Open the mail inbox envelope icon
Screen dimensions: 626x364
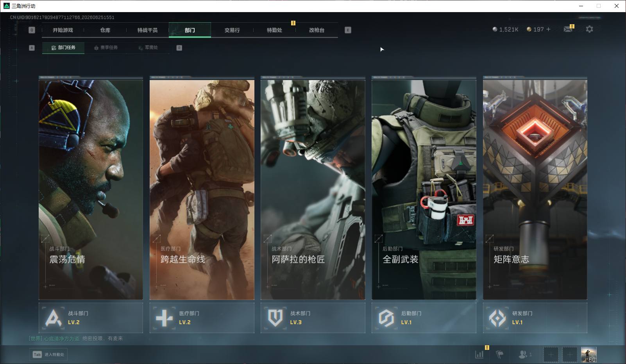(x=568, y=29)
